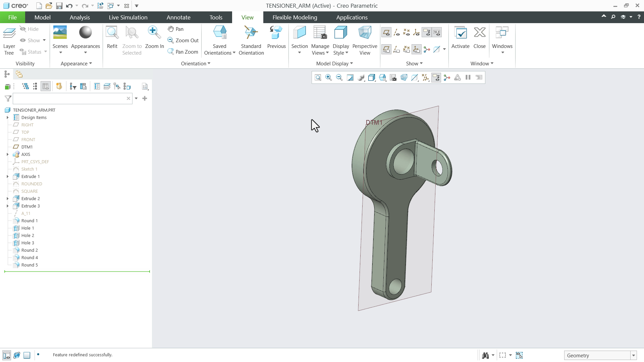Click Zoom In on the graphics toolbar

[x=328, y=77]
